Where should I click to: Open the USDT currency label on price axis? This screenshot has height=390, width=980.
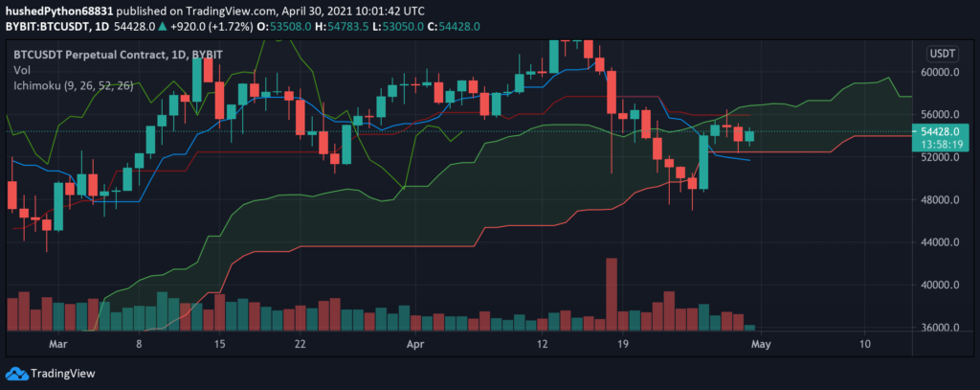point(942,54)
